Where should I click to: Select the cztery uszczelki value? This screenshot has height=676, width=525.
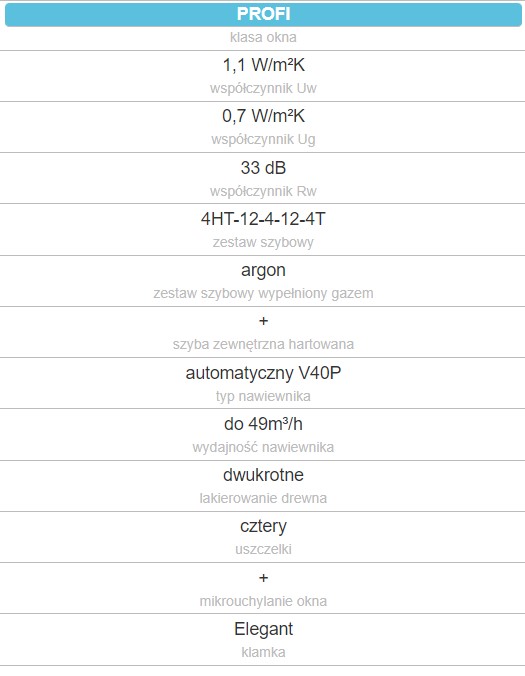click(263, 527)
